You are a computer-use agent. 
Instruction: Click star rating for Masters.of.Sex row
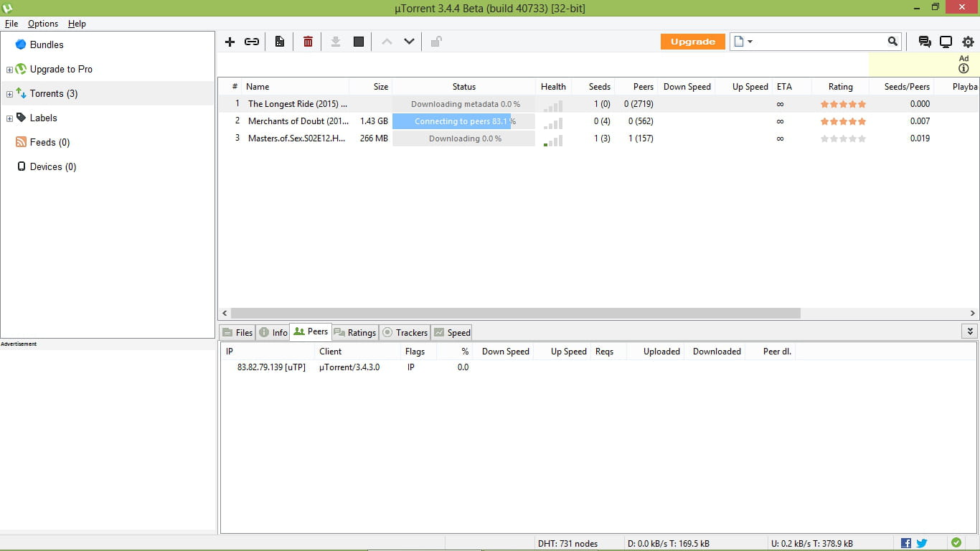click(x=843, y=138)
